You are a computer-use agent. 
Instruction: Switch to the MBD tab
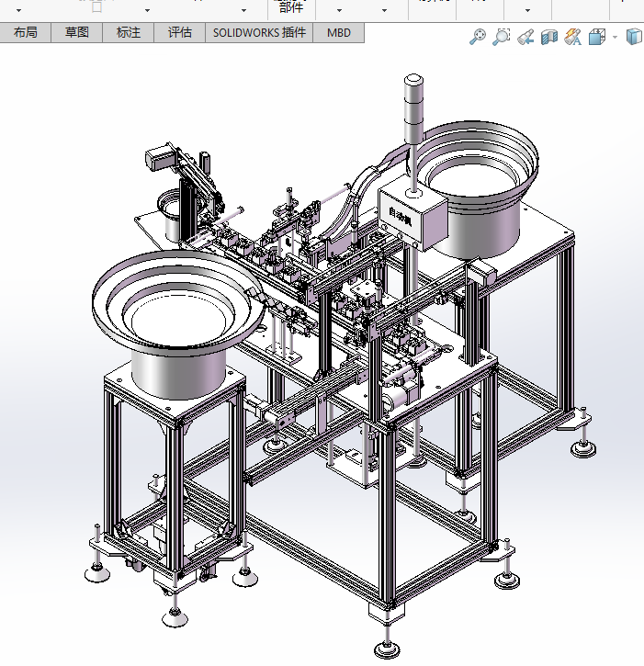coord(339,32)
